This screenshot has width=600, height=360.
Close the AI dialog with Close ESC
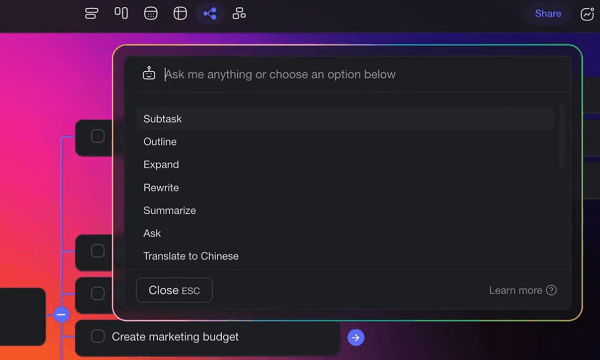tap(174, 290)
